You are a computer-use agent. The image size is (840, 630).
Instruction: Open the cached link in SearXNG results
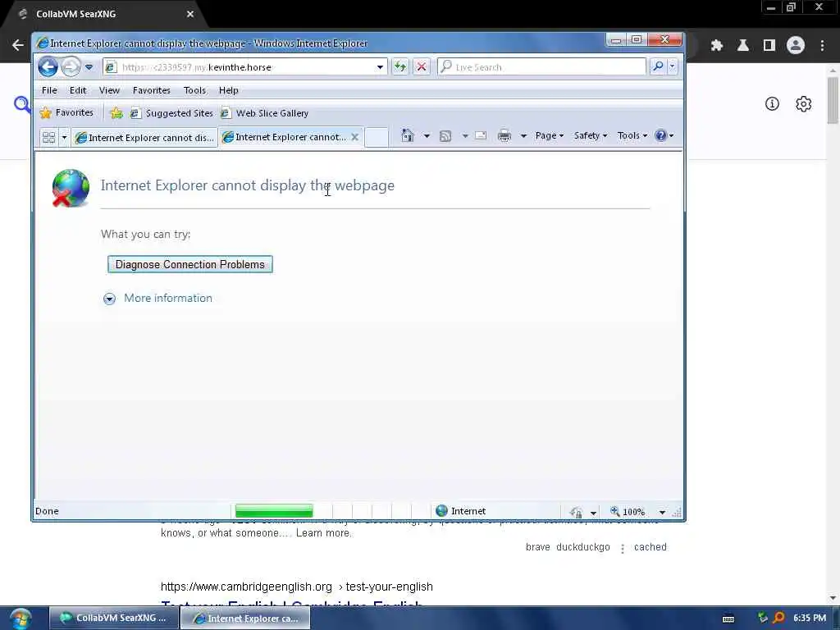pyautogui.click(x=651, y=547)
